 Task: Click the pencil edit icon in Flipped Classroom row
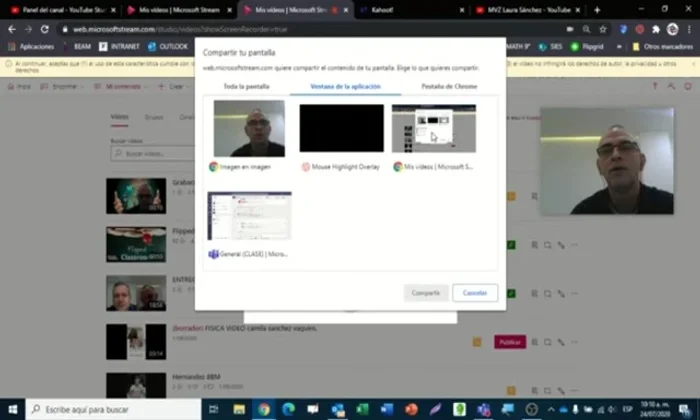coord(561,245)
